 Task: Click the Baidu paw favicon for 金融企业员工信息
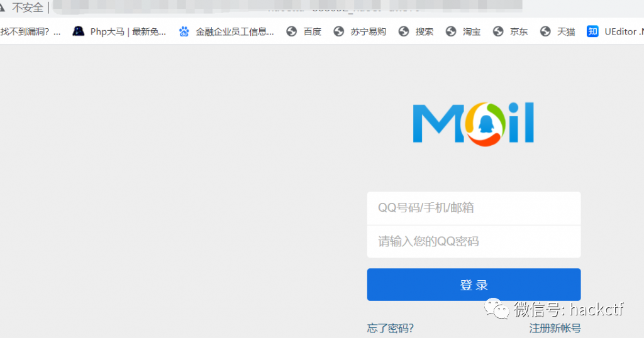184,31
